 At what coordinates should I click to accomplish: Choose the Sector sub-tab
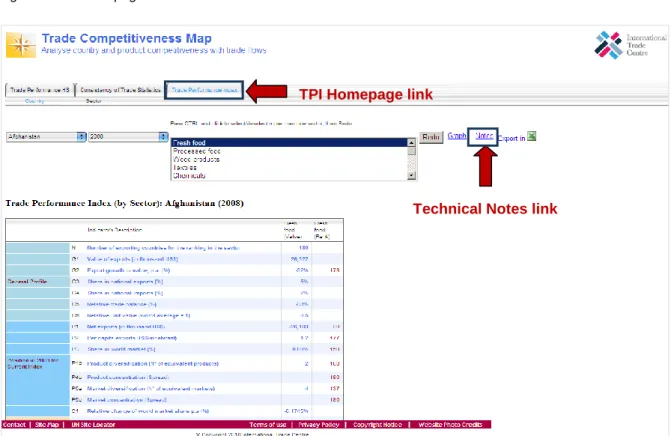coord(93,101)
